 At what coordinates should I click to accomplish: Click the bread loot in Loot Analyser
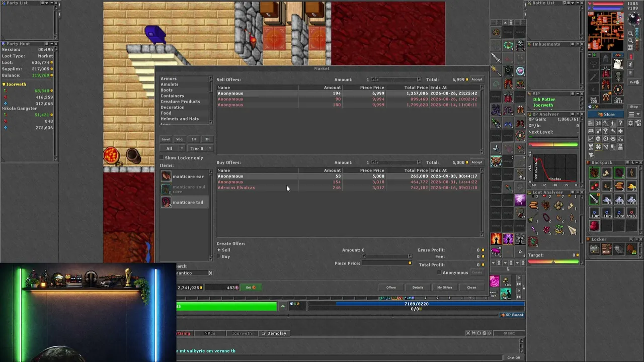pos(534,206)
